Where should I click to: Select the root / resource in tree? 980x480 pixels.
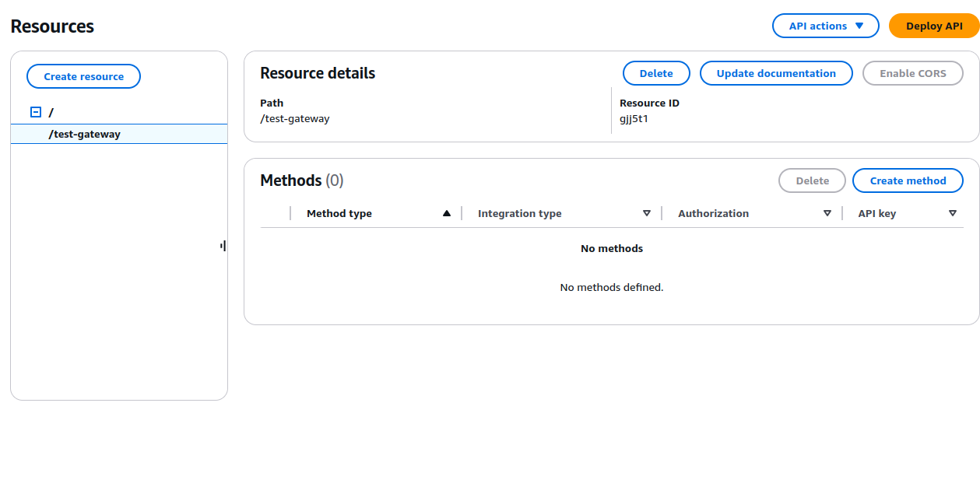51,111
